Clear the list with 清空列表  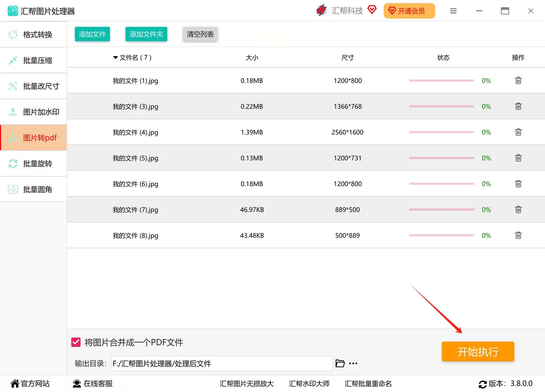click(200, 34)
